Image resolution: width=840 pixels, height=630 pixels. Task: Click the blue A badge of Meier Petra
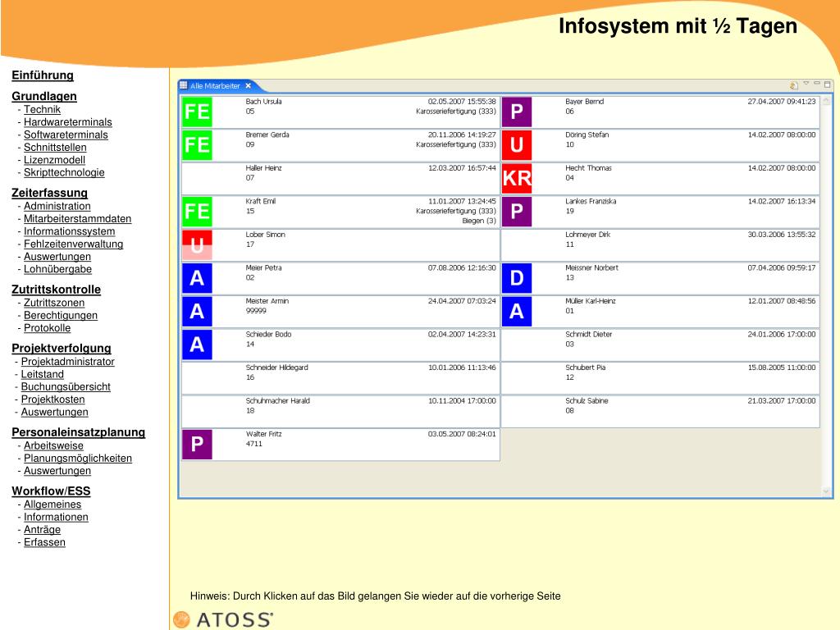197,278
